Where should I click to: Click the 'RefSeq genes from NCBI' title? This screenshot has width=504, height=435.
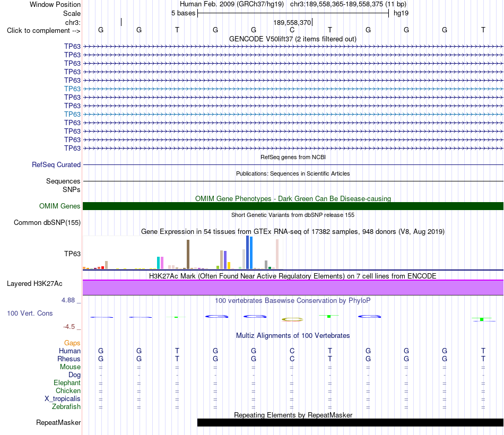click(293, 157)
